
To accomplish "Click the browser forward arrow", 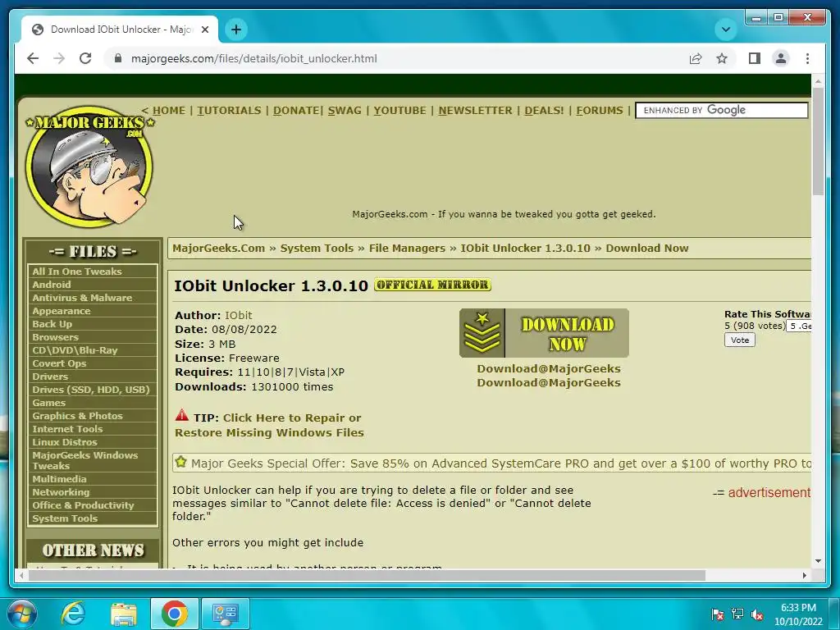I will click(x=59, y=58).
